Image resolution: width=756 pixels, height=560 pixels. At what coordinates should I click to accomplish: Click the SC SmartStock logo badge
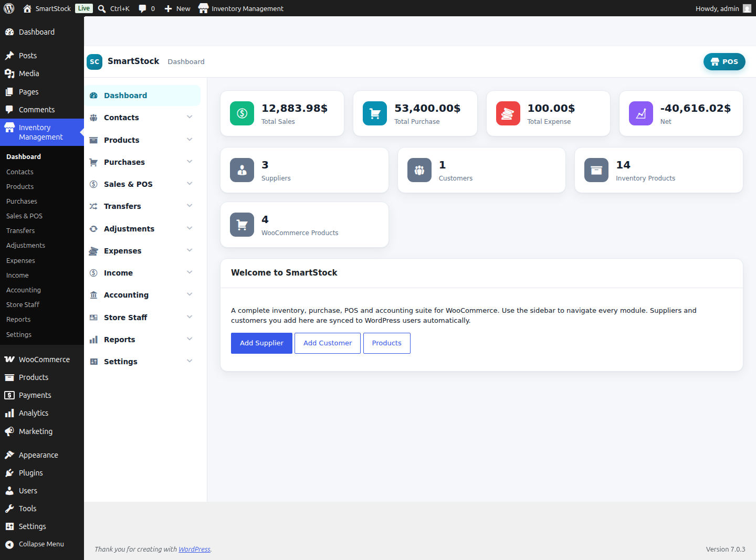(x=94, y=62)
